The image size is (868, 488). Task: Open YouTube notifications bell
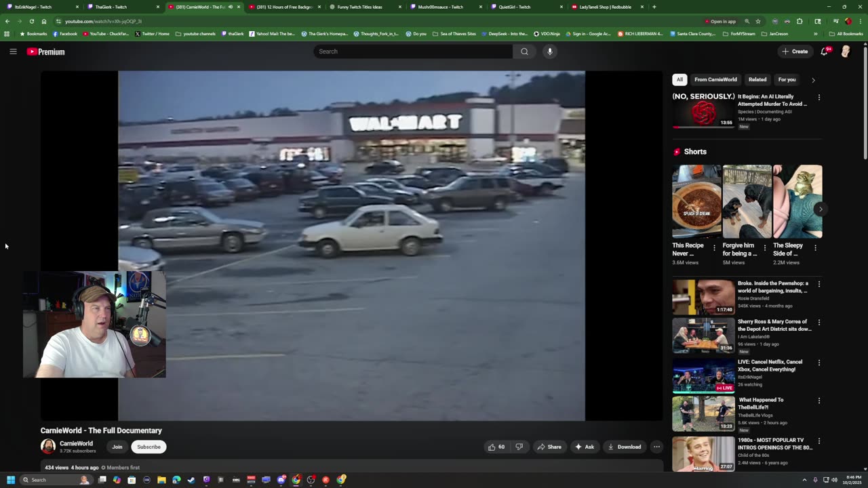point(825,52)
